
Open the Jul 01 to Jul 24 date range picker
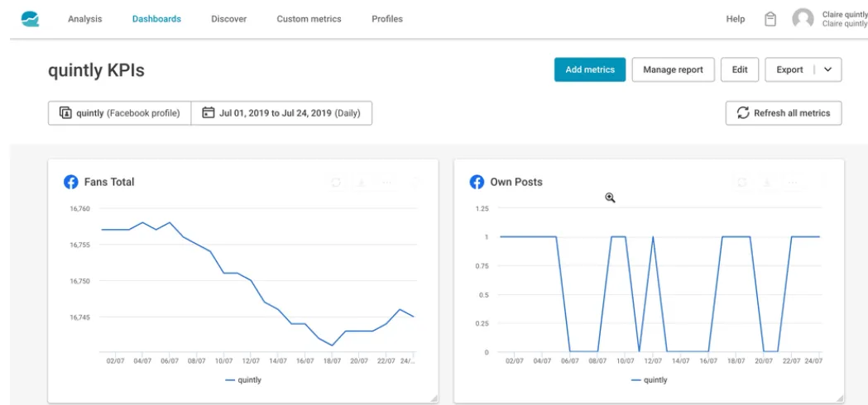[x=281, y=113]
